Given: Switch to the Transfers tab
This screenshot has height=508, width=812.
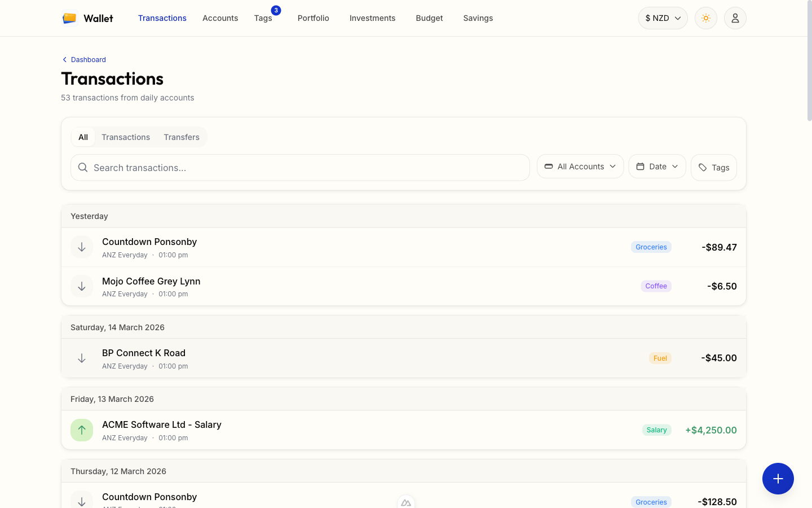Looking at the screenshot, I should pos(182,137).
